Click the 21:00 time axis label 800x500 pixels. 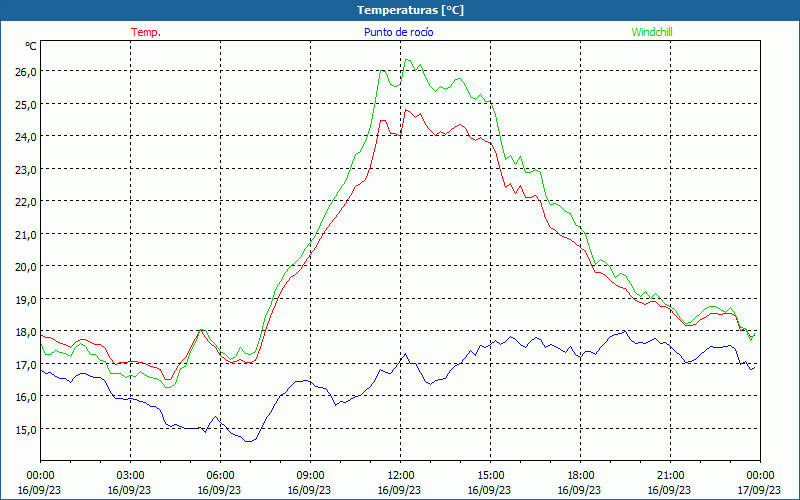pos(670,476)
